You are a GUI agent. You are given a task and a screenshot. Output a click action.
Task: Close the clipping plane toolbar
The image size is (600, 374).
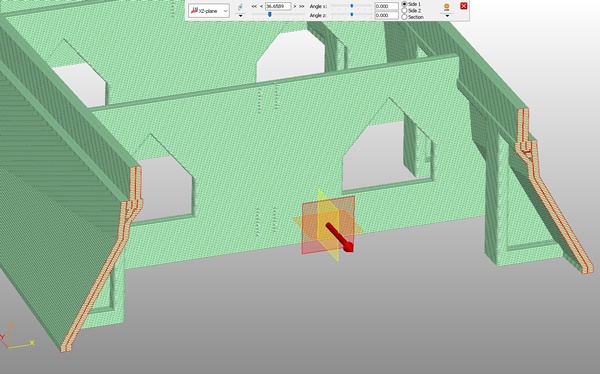tap(463, 6)
